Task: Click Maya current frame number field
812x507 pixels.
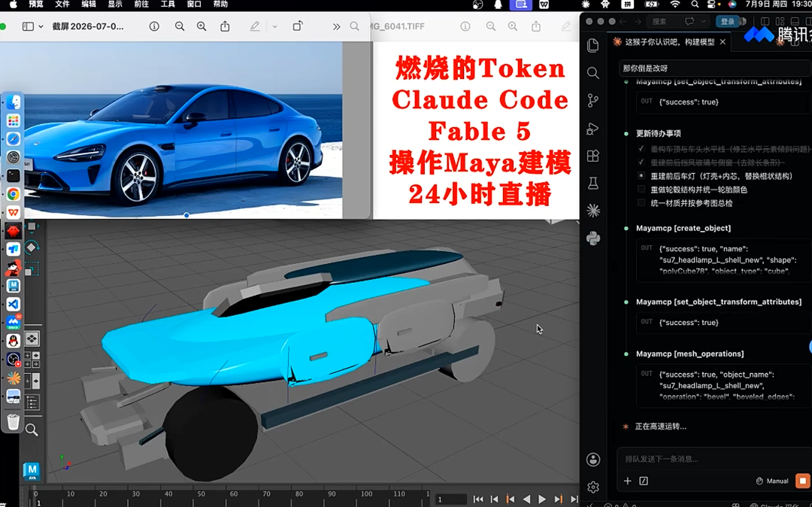Action: point(450,499)
